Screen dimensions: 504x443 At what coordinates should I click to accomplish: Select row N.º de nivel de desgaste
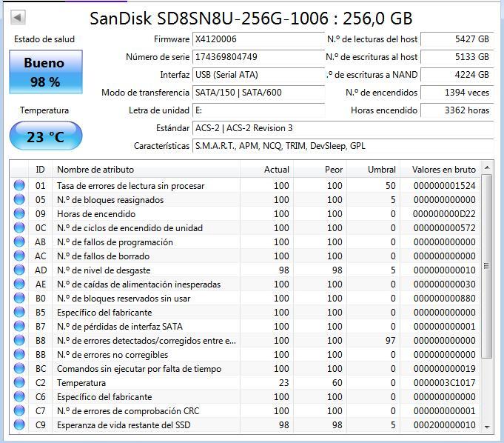(x=246, y=270)
